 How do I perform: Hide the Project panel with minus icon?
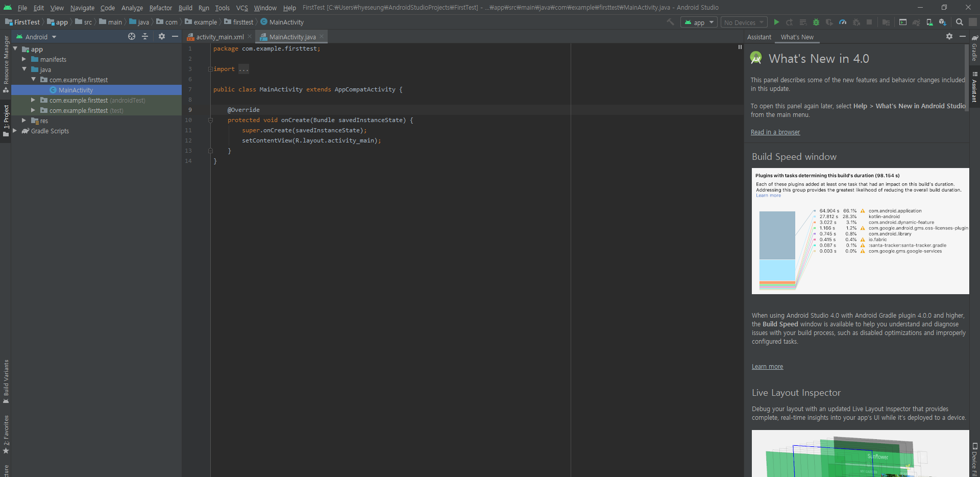tap(175, 36)
